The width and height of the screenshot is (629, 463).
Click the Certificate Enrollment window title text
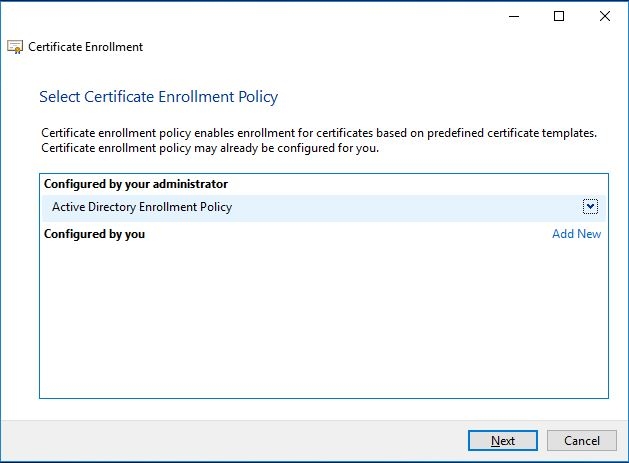[85, 47]
